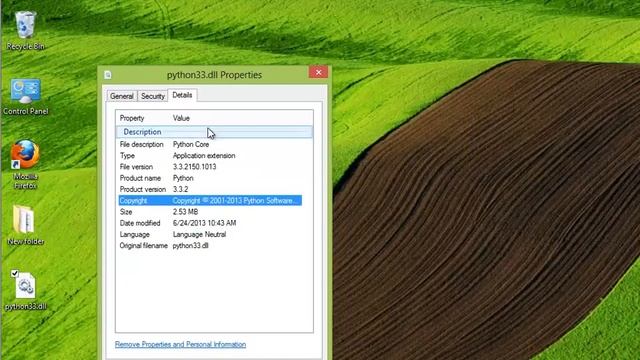Click Remove Properties and Personal Information link
Viewport: 640px width, 360px height.
180,344
